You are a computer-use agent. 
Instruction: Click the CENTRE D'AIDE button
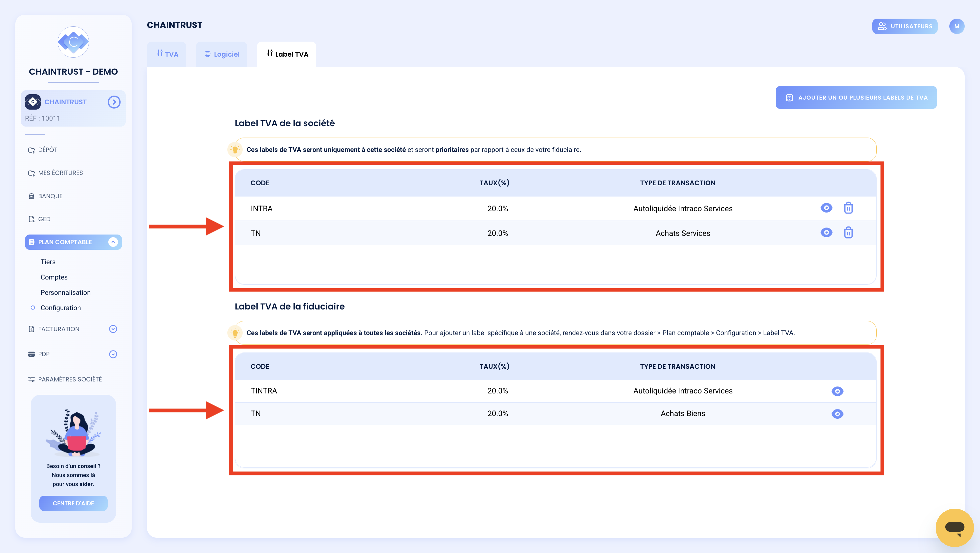pos(73,503)
